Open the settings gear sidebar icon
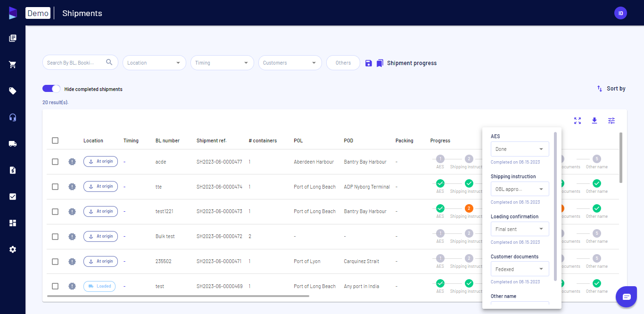 [x=13, y=249]
